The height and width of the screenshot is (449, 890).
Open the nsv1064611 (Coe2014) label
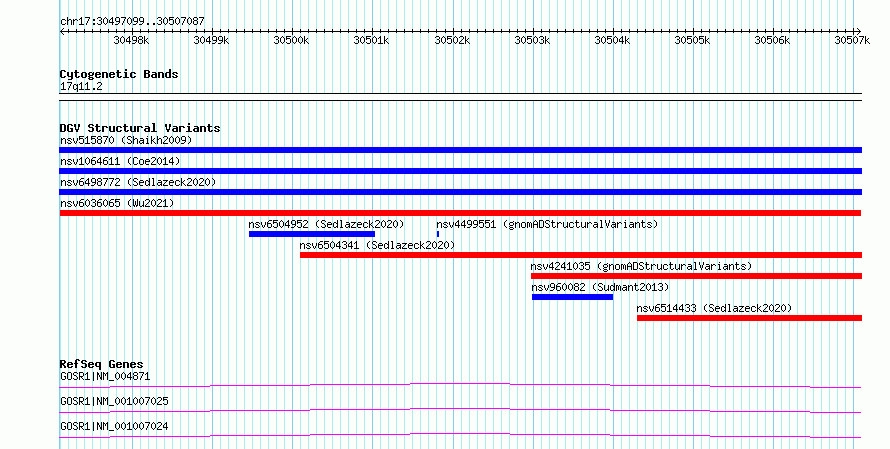(x=120, y=161)
